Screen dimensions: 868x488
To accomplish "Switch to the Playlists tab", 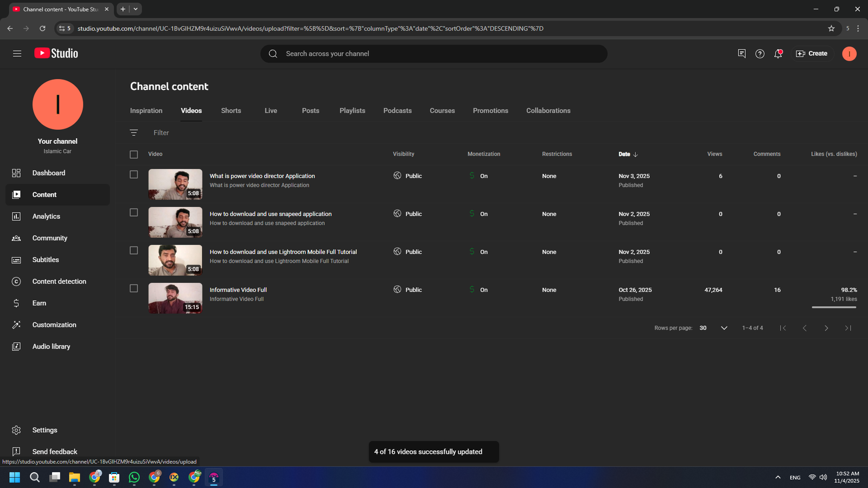I will [352, 111].
